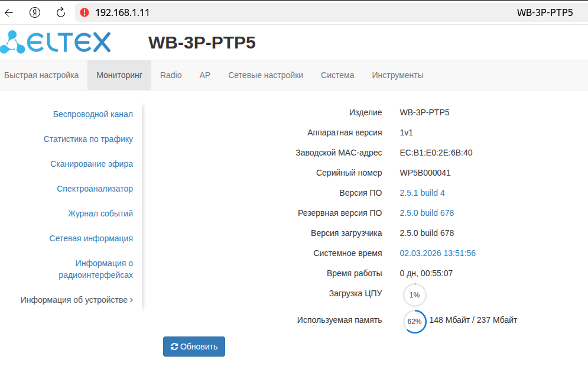The width and height of the screenshot is (588, 369).
Task: Select Информация об устройстве sidebar item
Action: pos(77,300)
